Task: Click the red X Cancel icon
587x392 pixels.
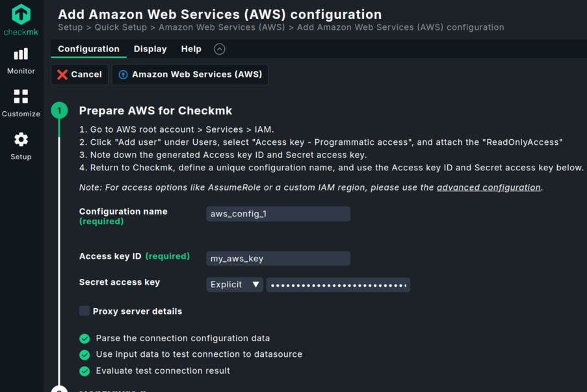Action: coord(62,75)
